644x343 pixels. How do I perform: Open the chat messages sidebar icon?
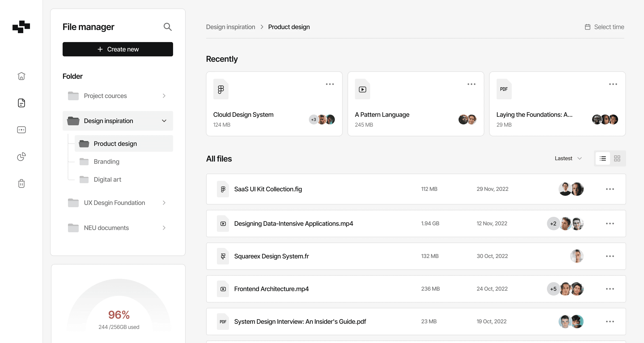pos(21,130)
